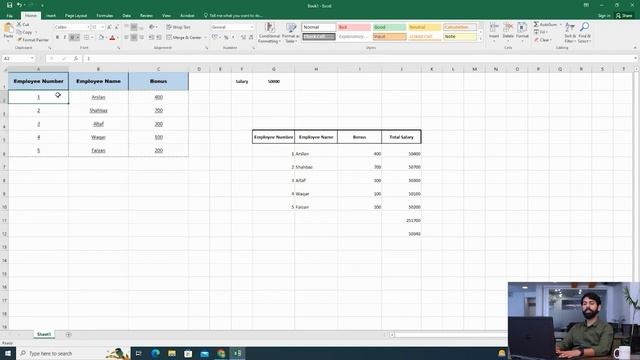Click the Cut scissors icon

pyautogui.click(x=19, y=24)
